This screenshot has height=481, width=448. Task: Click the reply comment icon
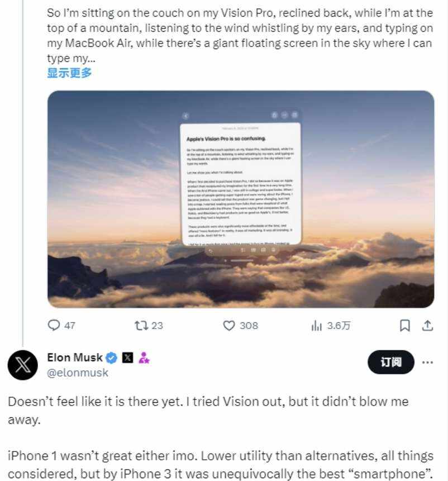point(54,325)
